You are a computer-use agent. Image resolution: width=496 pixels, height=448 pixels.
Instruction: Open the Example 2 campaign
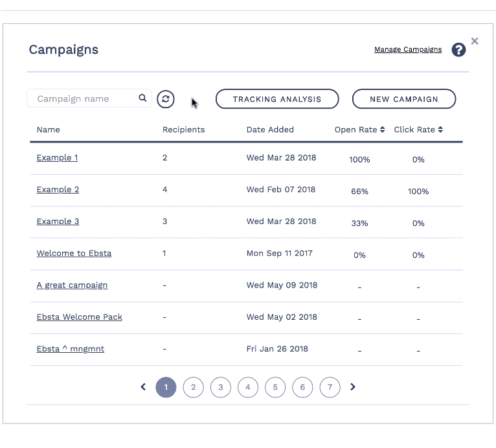click(x=58, y=190)
